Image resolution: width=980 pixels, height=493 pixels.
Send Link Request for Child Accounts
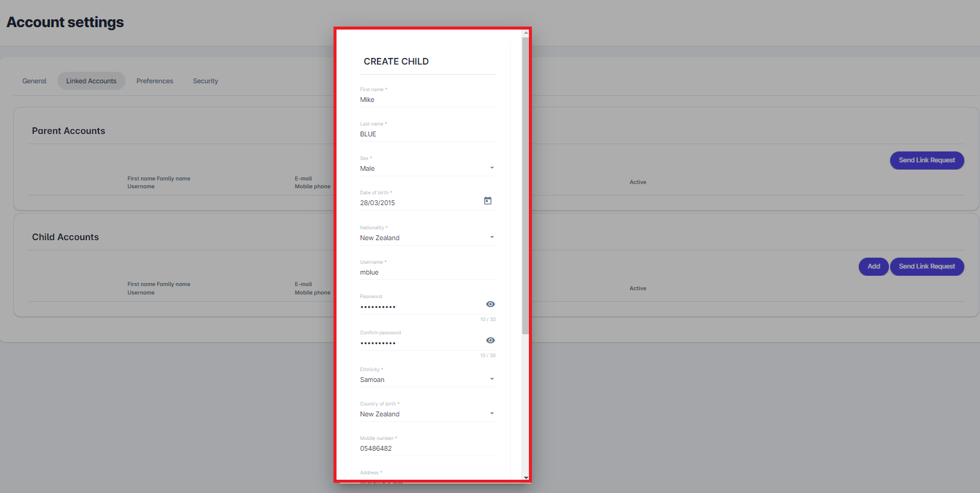(x=926, y=266)
